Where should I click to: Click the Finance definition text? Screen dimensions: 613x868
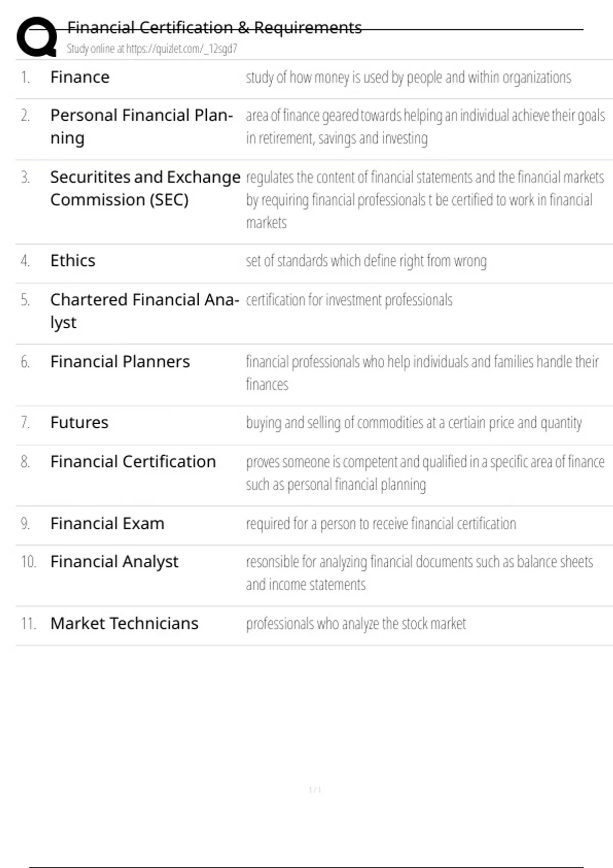pyautogui.click(x=408, y=77)
